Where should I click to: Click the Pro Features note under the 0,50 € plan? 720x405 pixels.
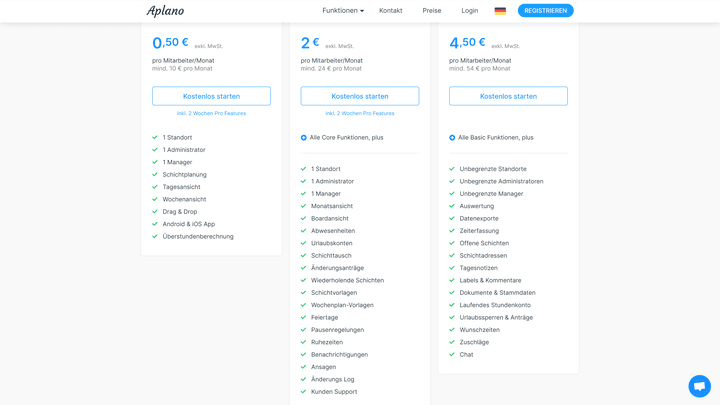211,114
